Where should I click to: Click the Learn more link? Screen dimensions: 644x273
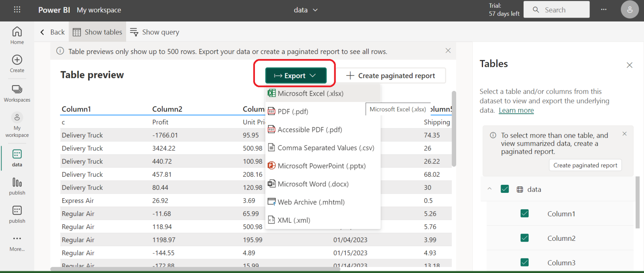tap(516, 110)
